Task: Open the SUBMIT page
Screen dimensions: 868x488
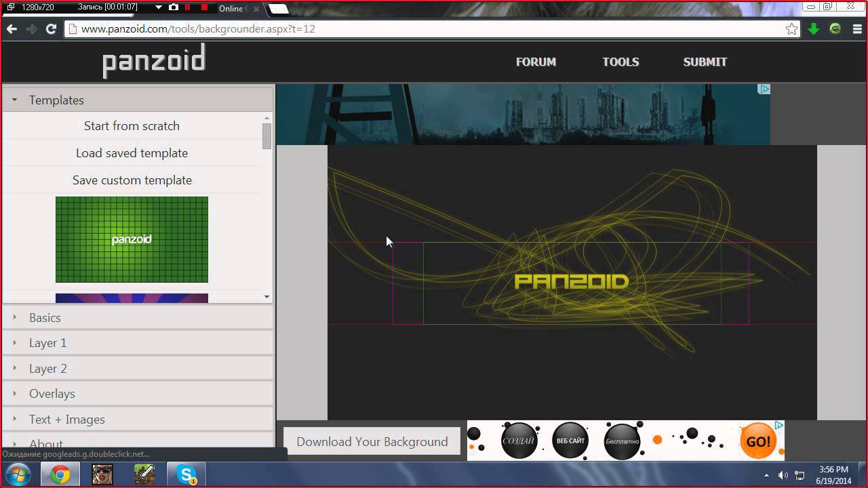Action: click(705, 62)
